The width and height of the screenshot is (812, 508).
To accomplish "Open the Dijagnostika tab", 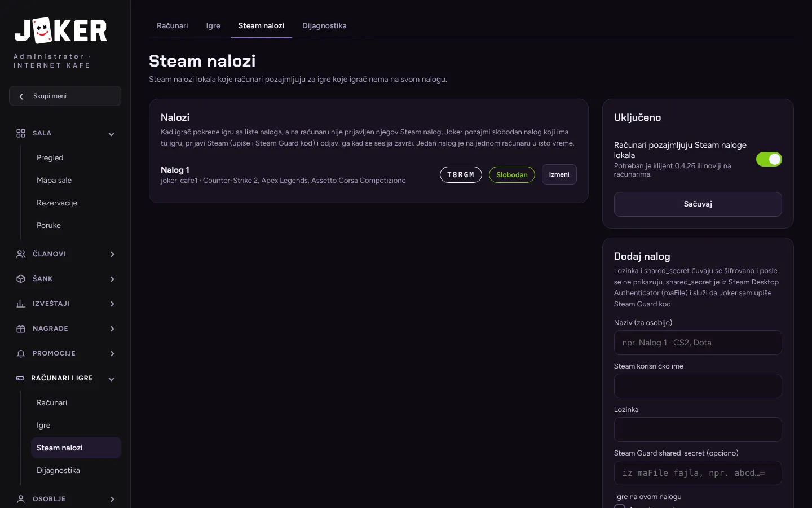I will tap(324, 26).
